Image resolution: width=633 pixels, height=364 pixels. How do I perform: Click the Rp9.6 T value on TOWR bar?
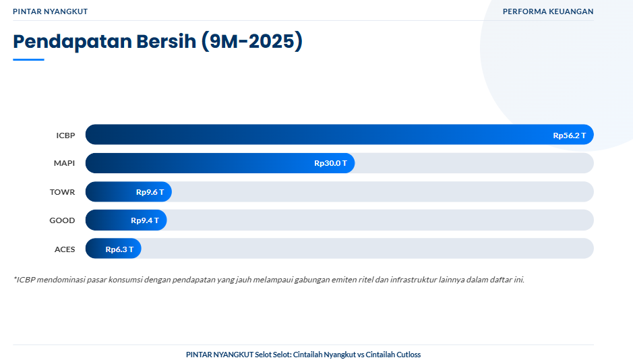click(150, 192)
